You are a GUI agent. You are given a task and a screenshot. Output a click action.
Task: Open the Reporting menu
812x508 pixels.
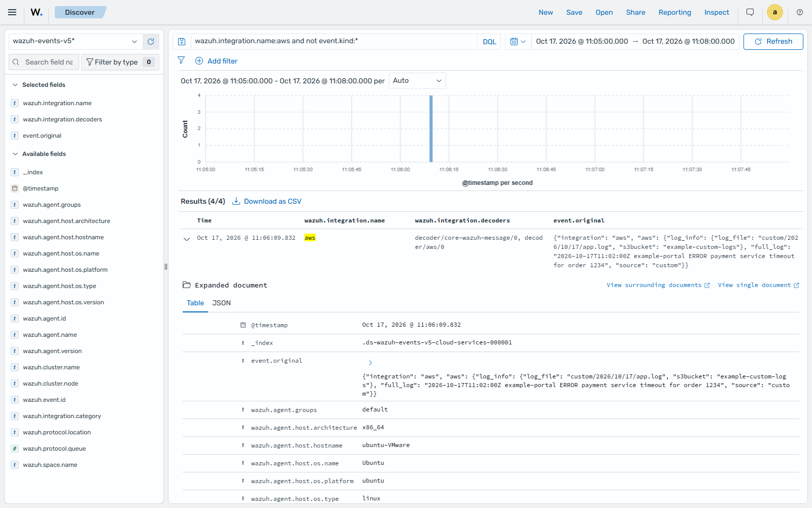(x=674, y=12)
